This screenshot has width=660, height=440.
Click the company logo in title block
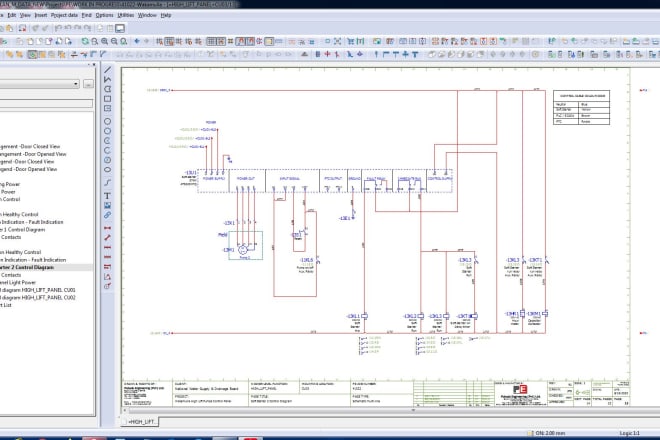[x=520, y=389]
